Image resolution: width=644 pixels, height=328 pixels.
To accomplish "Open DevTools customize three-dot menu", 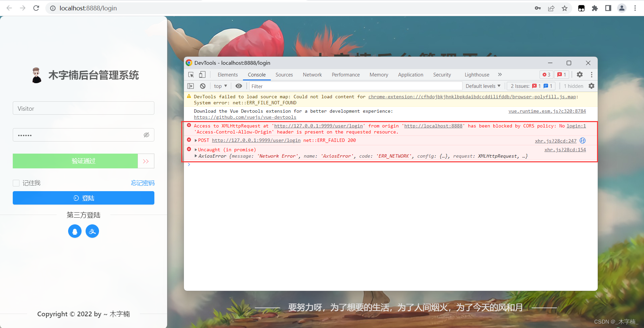I will [x=592, y=74].
